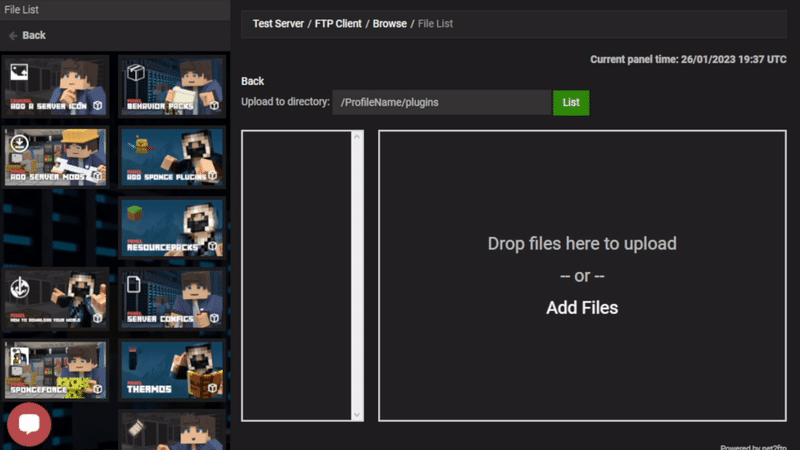Open the Add Server Mods tutorial thumbnail
The image size is (800, 450).
(x=56, y=157)
